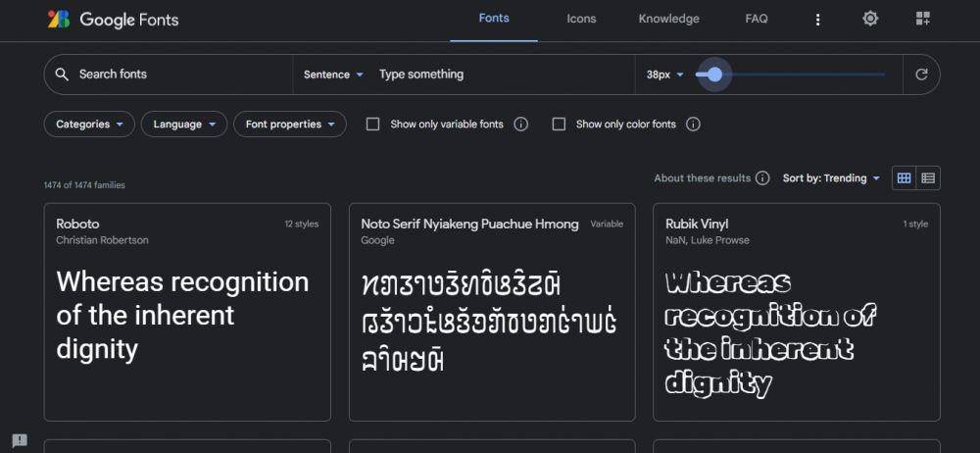Click info icon beside color fonts
Image resolution: width=980 pixels, height=453 pixels.
click(x=693, y=125)
